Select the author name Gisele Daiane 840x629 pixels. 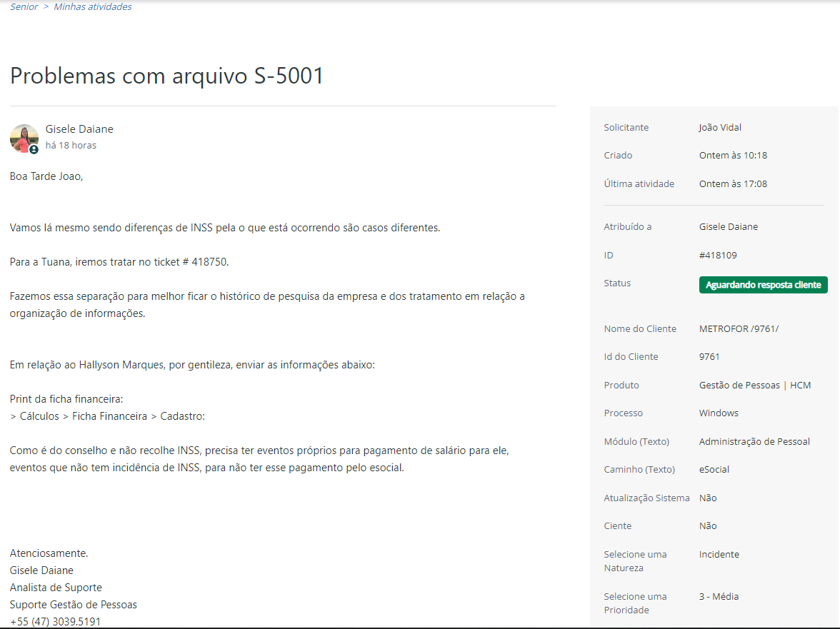click(79, 129)
